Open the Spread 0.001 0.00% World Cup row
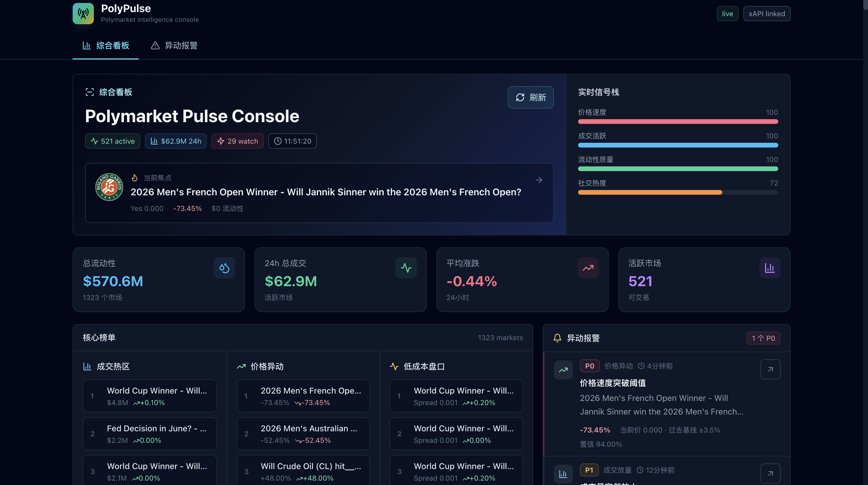This screenshot has height=485, width=868. point(456,434)
